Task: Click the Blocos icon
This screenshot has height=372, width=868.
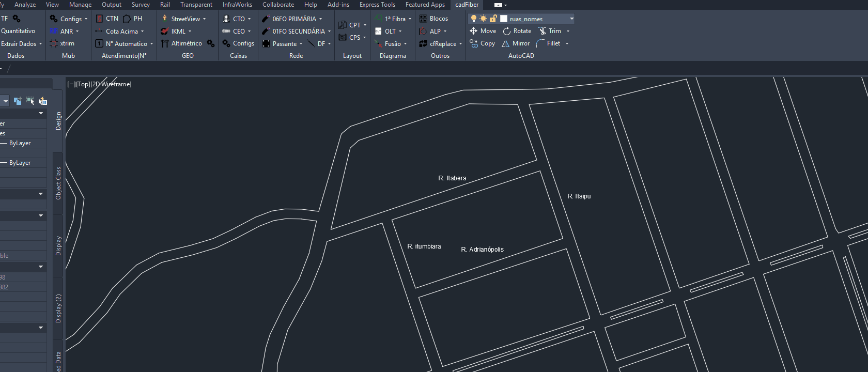Action: [423, 19]
